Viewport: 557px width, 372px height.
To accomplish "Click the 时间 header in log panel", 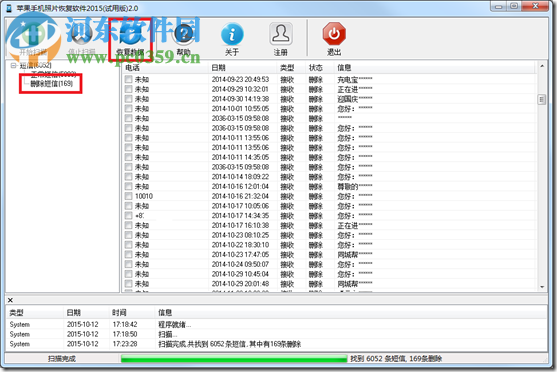I will coord(132,313).
